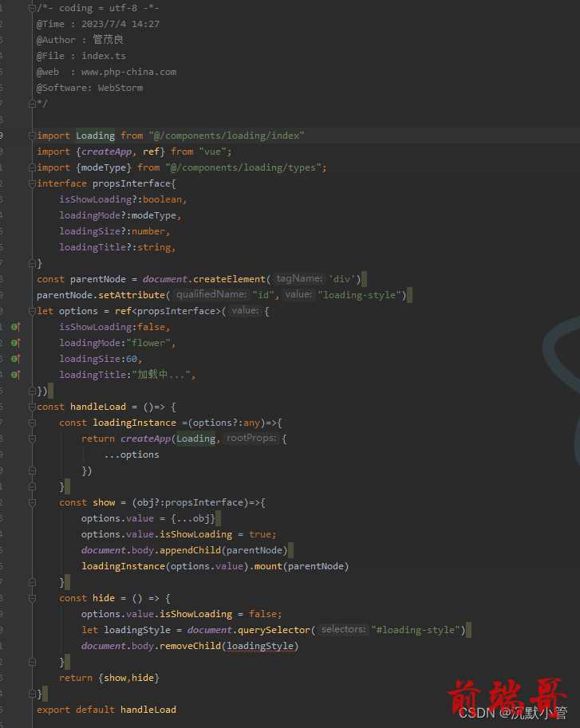Screen dimensions: 580x728
Task: Click 'vue' module string in import
Action: pos(212,152)
